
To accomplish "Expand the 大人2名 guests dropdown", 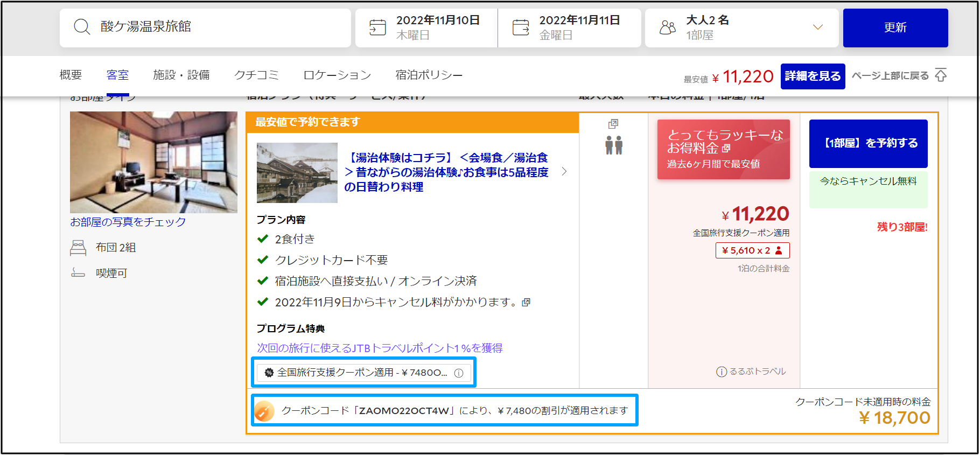I will (x=817, y=27).
